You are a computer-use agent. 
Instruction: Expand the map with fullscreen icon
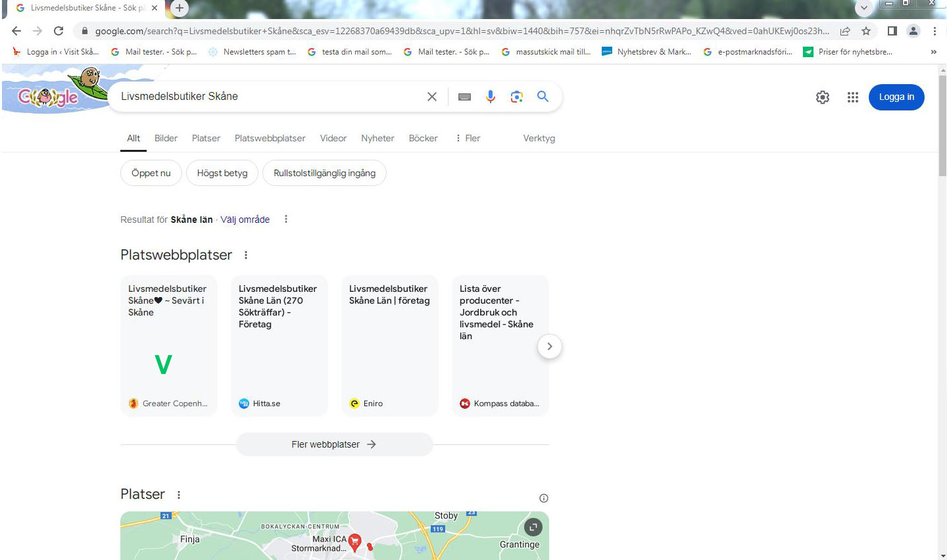point(533,526)
